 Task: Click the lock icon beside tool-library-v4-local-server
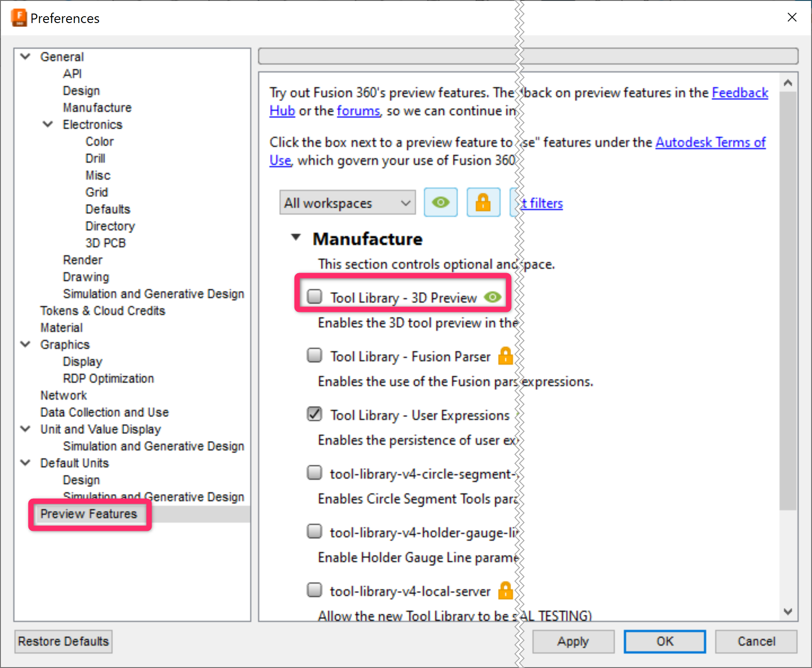[505, 591]
